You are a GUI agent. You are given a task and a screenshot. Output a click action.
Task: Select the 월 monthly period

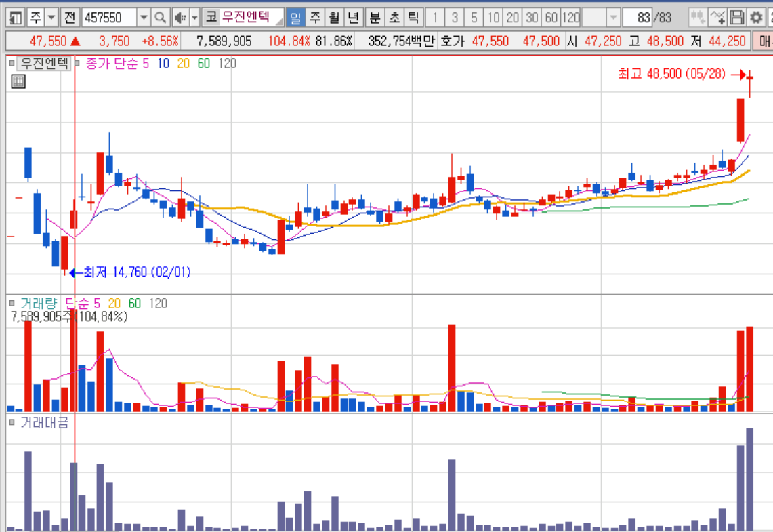[334, 18]
